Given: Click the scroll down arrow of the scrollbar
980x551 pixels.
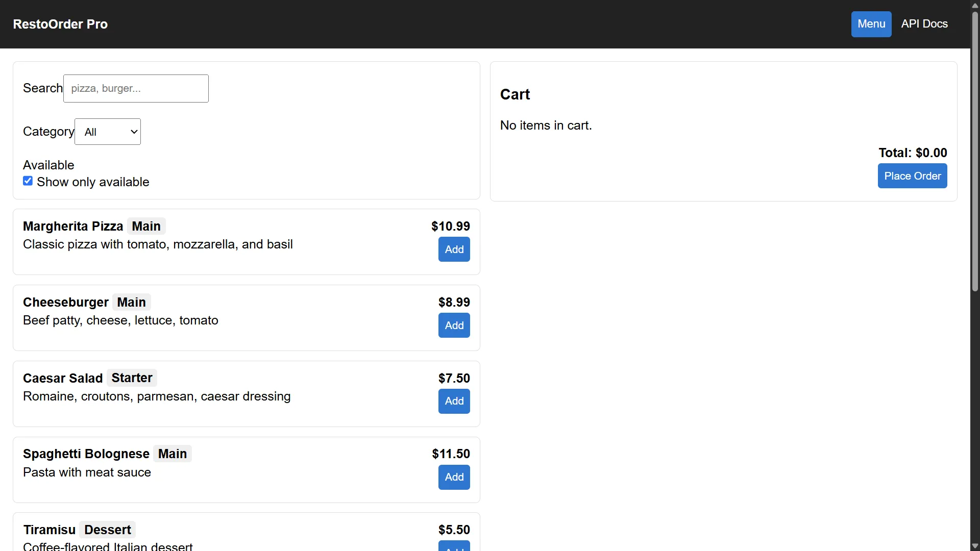Looking at the screenshot, I should pyautogui.click(x=975, y=546).
